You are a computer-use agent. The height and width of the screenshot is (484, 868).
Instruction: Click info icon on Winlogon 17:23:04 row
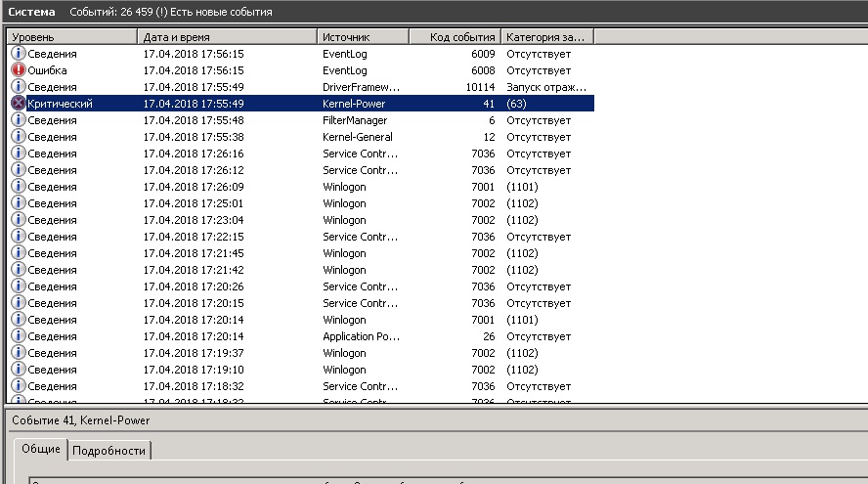pos(19,219)
